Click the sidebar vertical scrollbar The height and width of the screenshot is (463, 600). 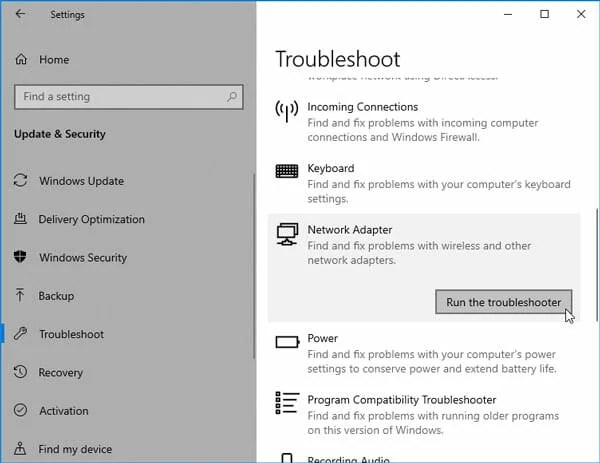[253, 266]
